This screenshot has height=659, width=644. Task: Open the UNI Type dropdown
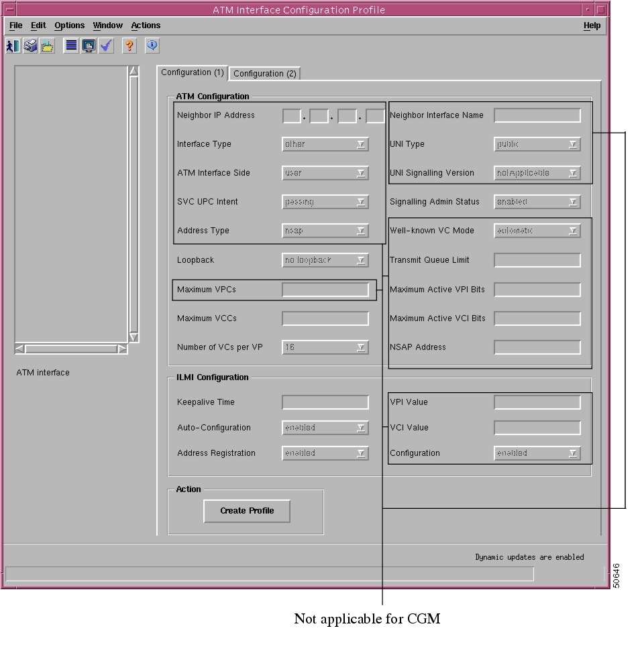(537, 144)
